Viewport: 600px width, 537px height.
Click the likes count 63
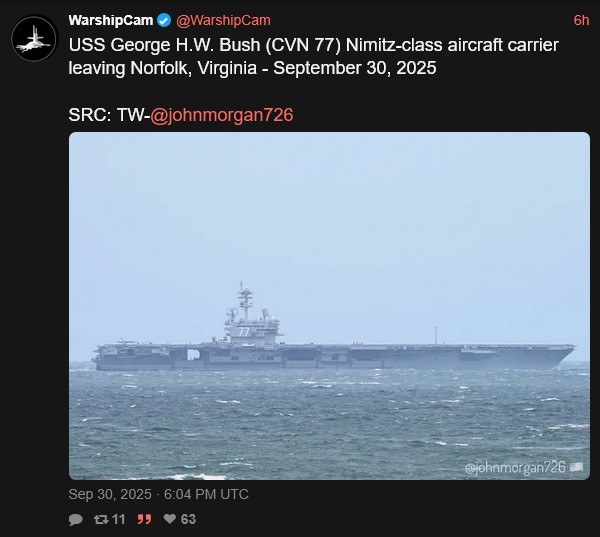[188, 519]
